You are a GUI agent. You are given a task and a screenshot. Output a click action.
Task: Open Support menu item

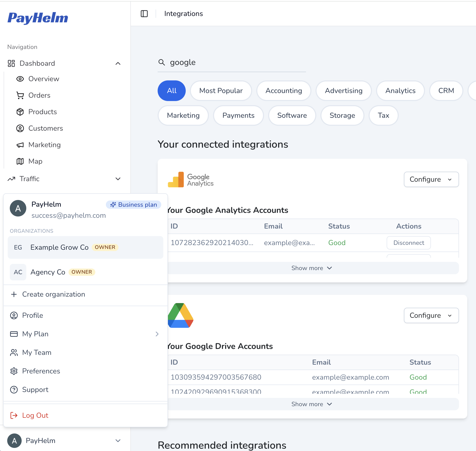[86, 390]
